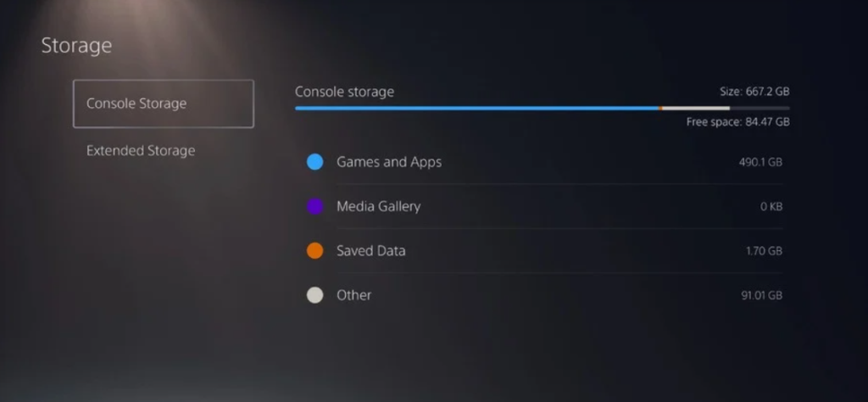Click the 91.01 GB other value
The height and width of the screenshot is (402, 868).
pyautogui.click(x=762, y=295)
